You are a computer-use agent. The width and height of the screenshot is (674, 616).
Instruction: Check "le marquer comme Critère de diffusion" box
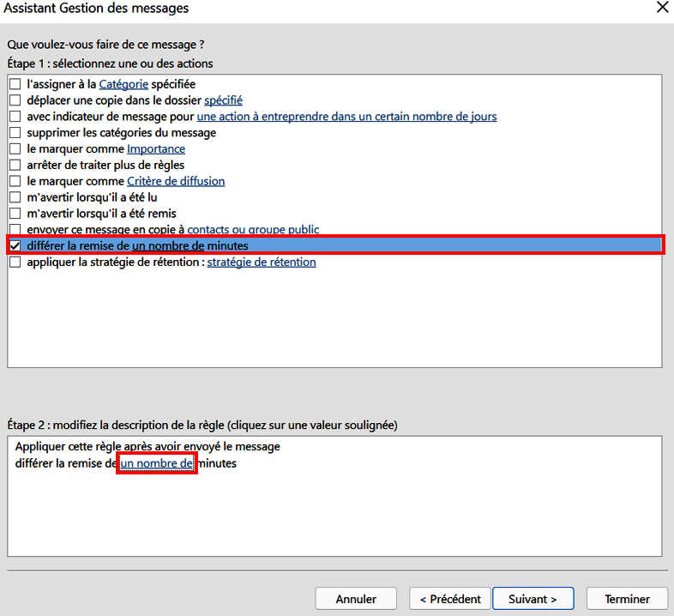[x=15, y=181]
